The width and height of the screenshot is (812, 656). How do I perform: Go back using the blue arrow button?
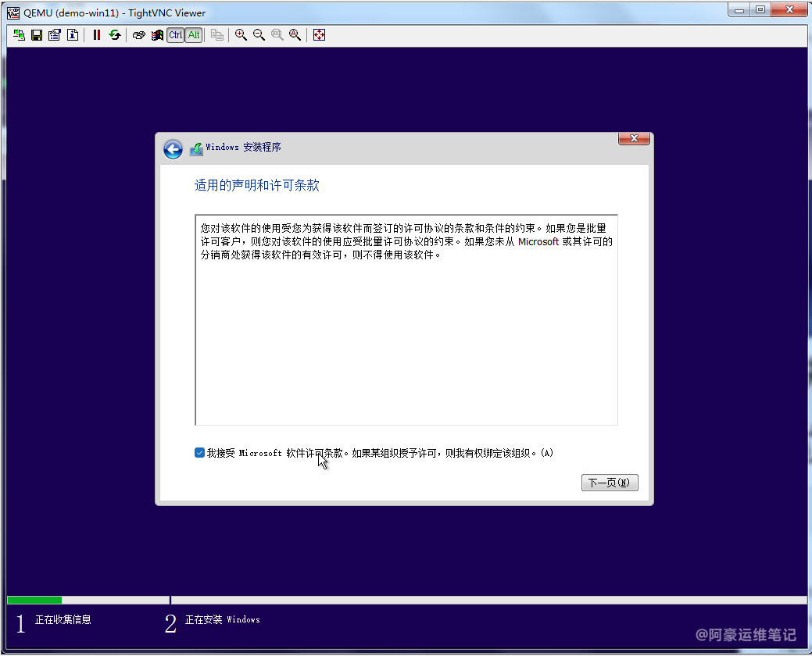173,149
